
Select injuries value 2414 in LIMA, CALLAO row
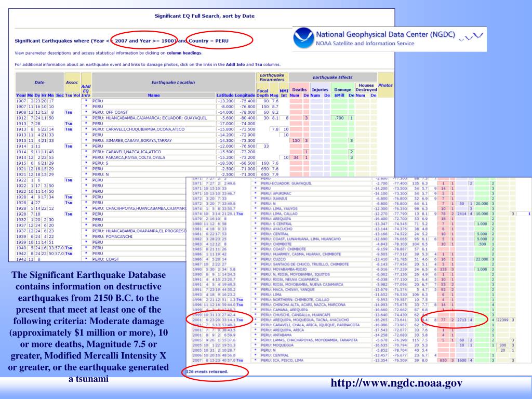pos(461,214)
